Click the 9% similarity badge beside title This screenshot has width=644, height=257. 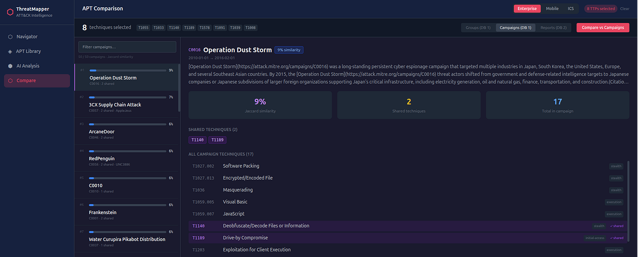[289, 50]
